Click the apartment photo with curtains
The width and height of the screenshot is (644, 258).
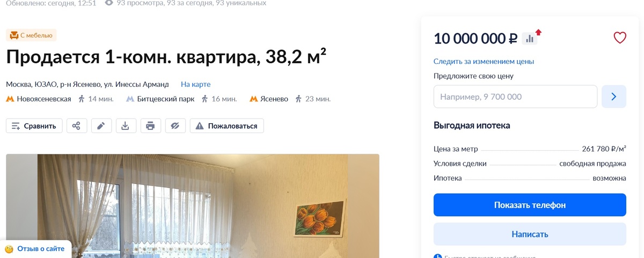(193, 206)
